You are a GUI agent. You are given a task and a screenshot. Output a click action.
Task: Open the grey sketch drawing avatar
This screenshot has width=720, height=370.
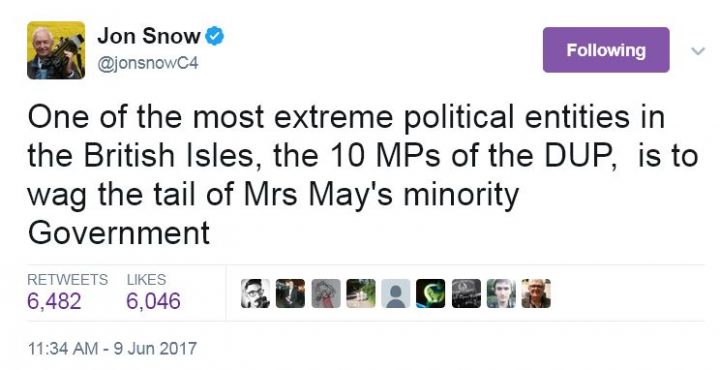[326, 293]
